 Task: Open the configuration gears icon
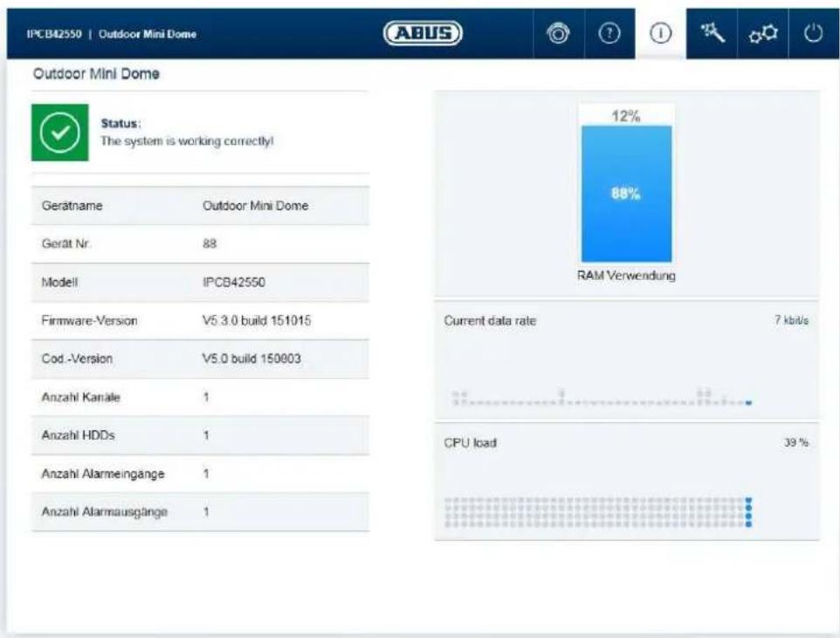[763, 34]
